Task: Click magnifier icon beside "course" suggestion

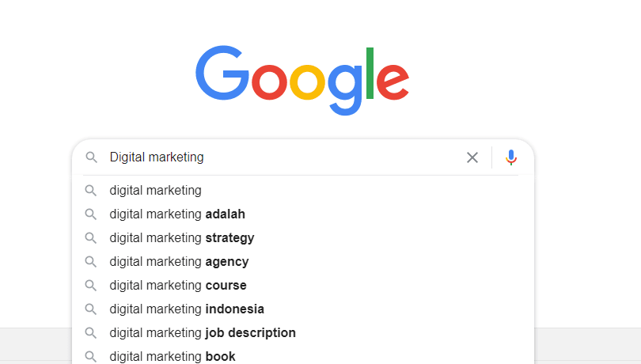Action: [x=91, y=285]
